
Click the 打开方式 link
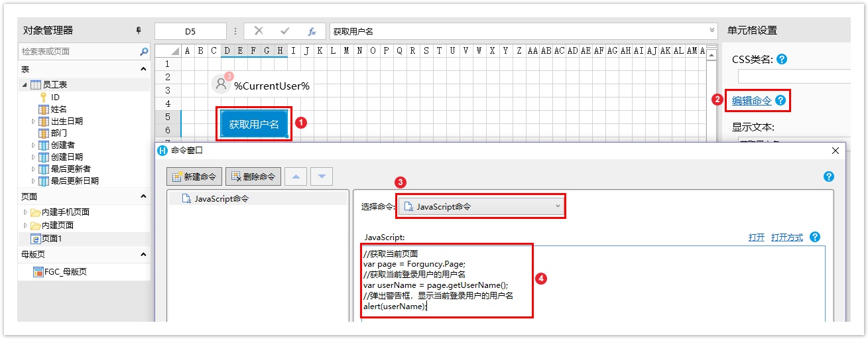[786, 237]
